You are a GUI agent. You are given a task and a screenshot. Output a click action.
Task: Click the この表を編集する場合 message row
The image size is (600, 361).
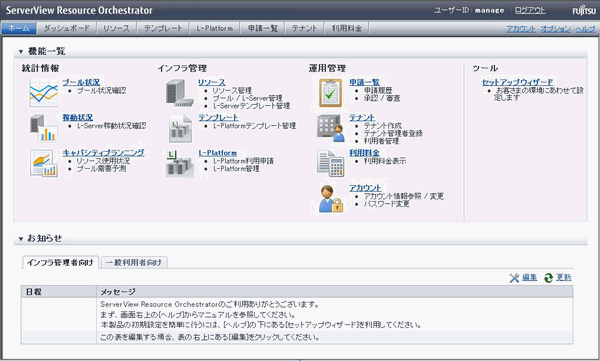pyautogui.click(x=297, y=337)
